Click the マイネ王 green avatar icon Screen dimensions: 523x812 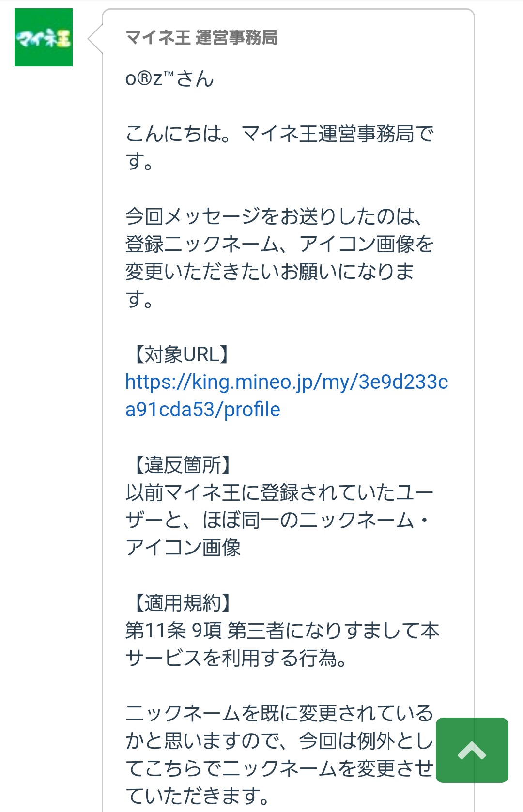[44, 37]
